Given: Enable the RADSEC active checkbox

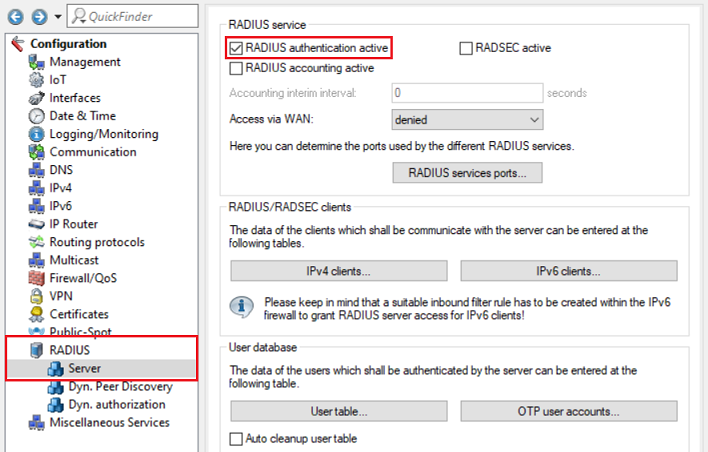Looking at the screenshot, I should [x=466, y=48].
